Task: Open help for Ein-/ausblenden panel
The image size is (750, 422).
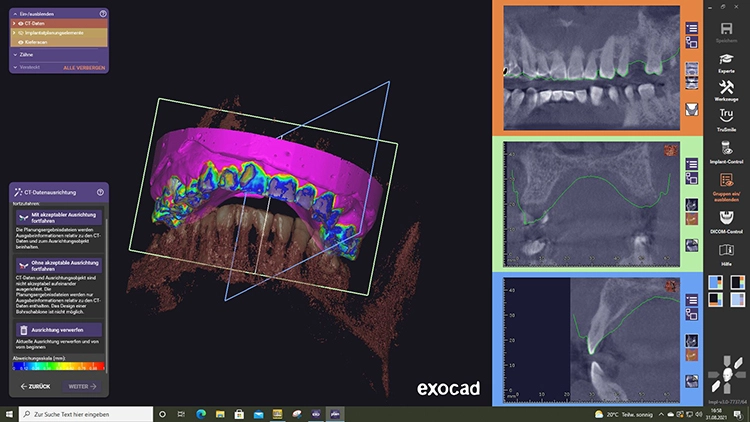Action: (103, 14)
